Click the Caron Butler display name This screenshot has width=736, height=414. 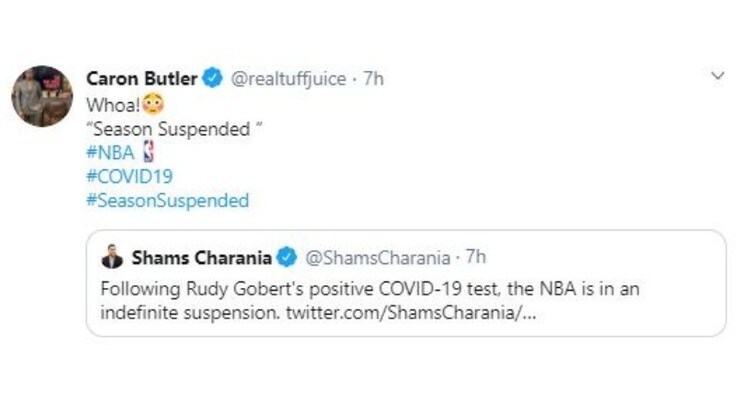point(142,78)
